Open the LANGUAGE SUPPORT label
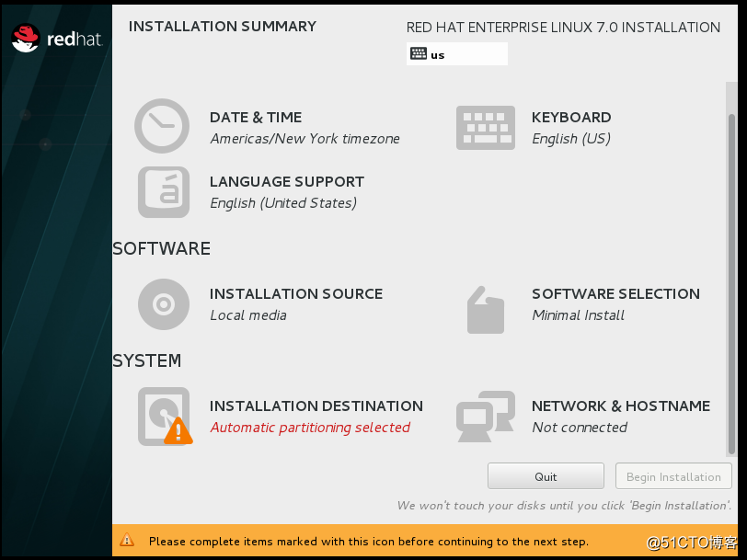 (287, 181)
